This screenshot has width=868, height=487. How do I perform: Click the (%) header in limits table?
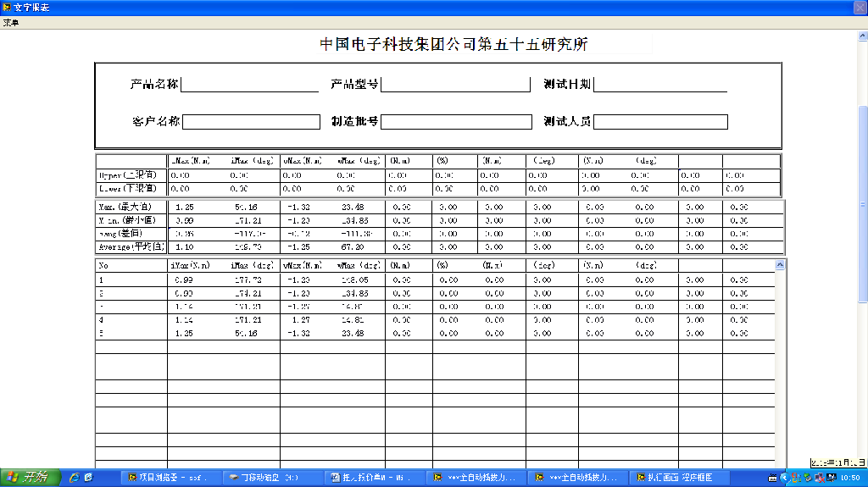[442, 160]
